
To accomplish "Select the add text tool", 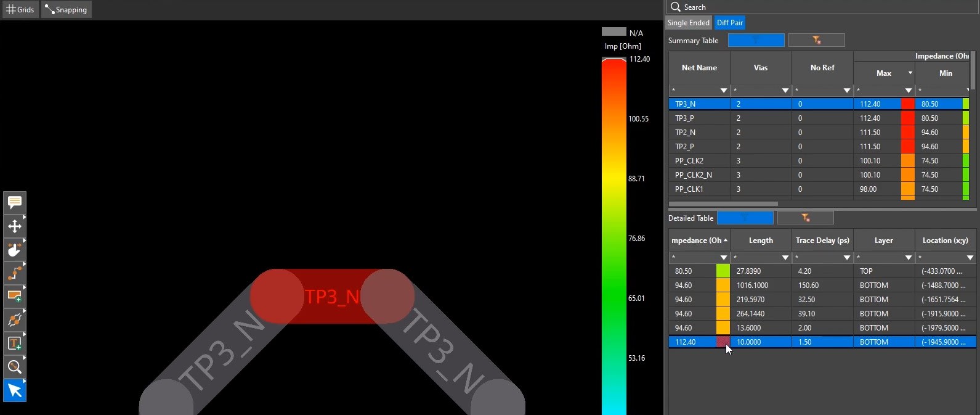I will coord(15,343).
